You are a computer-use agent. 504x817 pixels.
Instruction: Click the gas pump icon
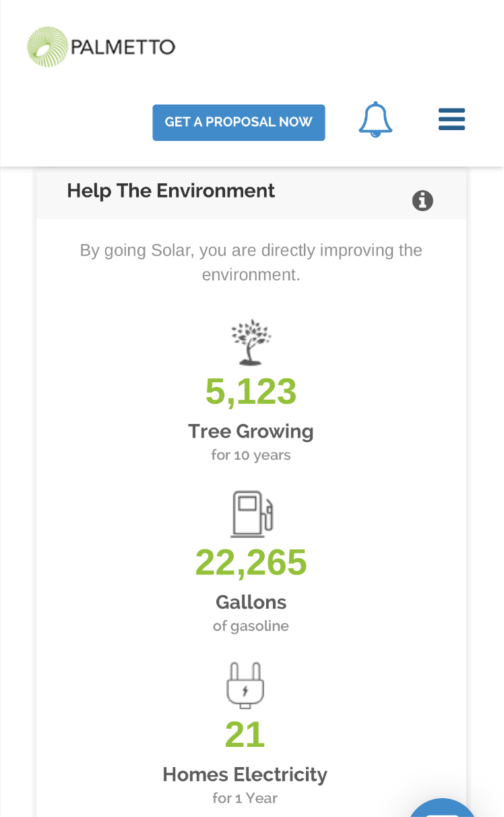251,514
